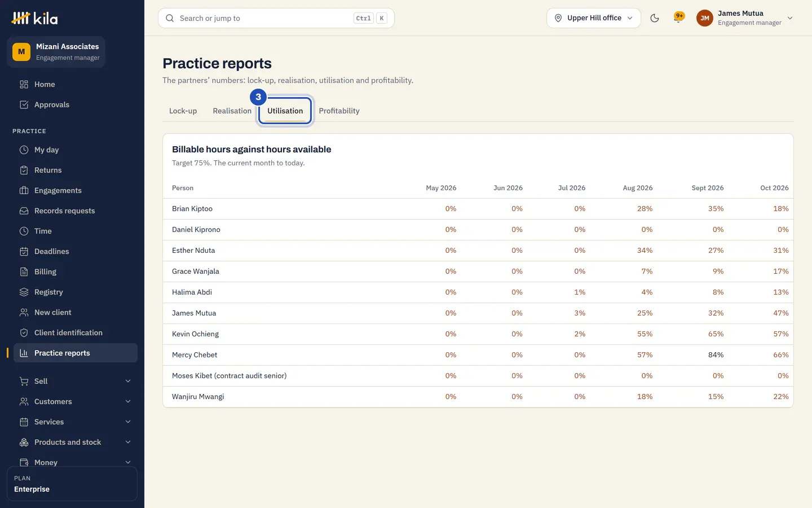
Task: Click the Services calendar icon
Action: pyautogui.click(x=24, y=422)
